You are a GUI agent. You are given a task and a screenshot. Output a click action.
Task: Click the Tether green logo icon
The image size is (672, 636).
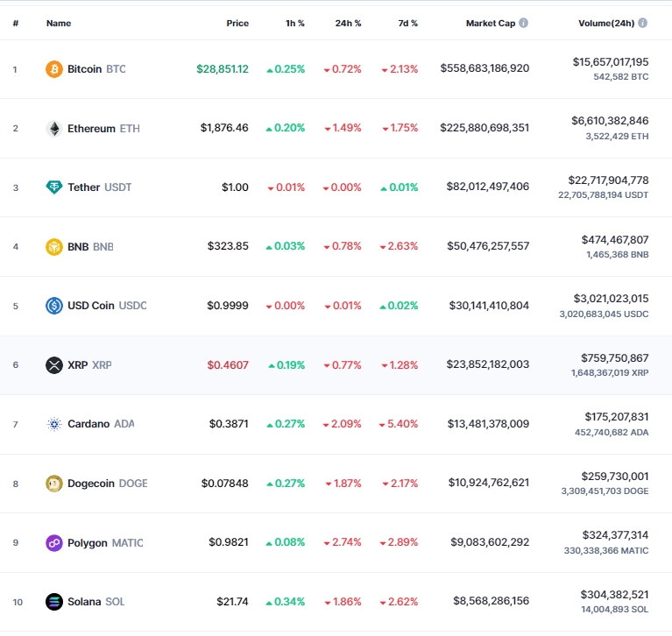pyautogui.click(x=54, y=187)
